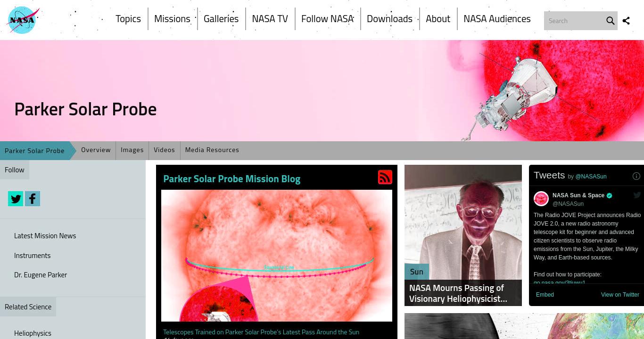The image size is (644, 339).
Task: Click Embed in Twitter widget
Action: tap(545, 295)
